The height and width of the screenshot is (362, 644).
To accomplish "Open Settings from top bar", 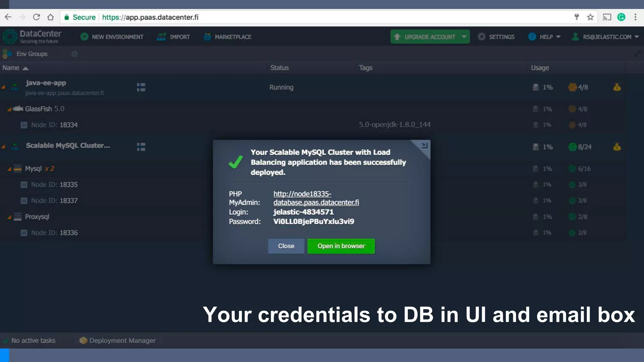I will pyautogui.click(x=496, y=37).
